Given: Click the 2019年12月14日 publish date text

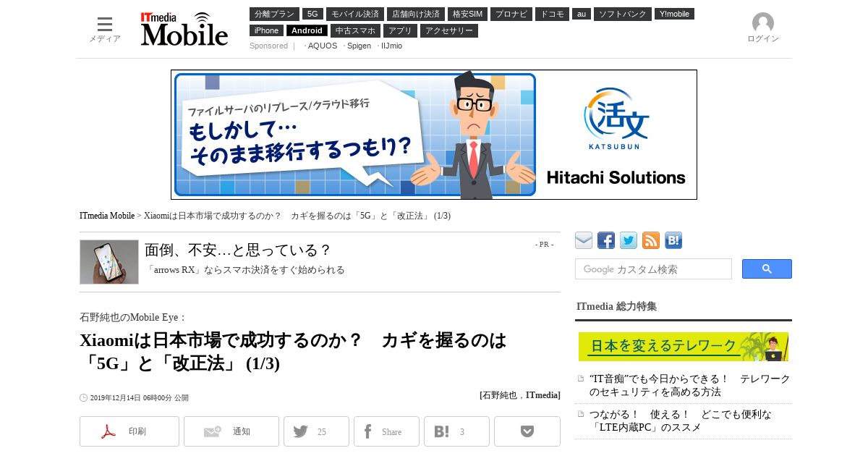Looking at the screenshot, I should (x=140, y=398).
